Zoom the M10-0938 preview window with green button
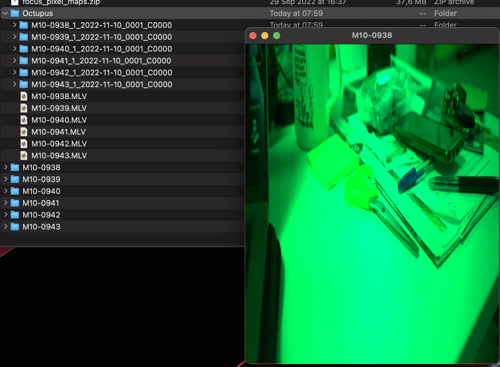This screenshot has height=367, width=500. 277,36
